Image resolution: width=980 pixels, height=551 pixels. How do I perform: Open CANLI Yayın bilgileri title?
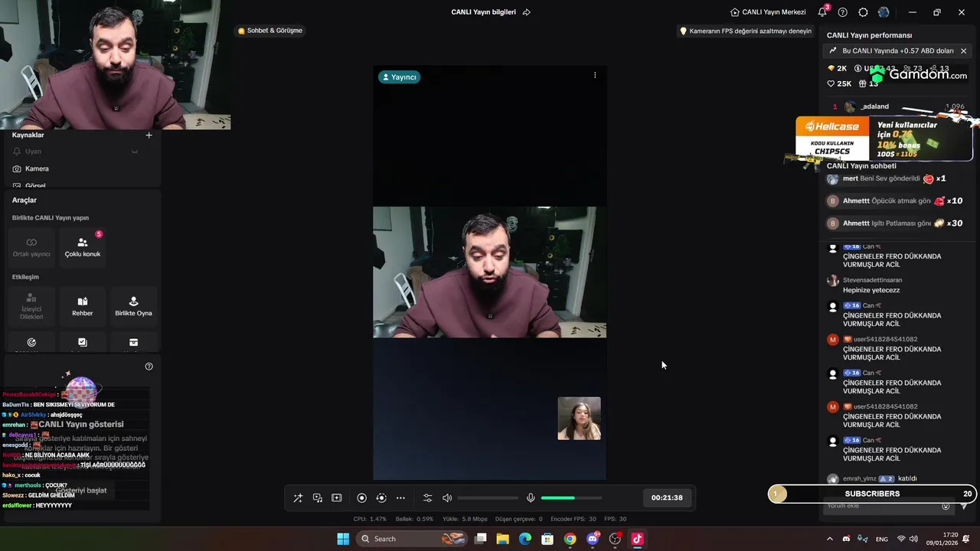pyautogui.click(x=483, y=12)
